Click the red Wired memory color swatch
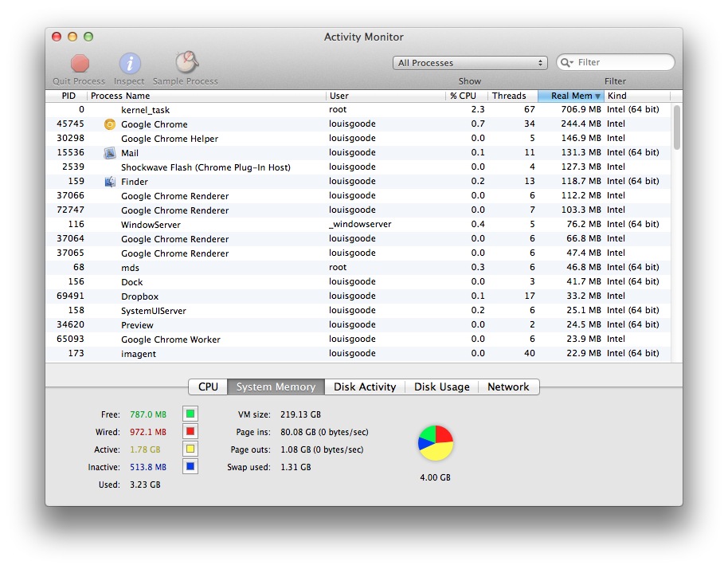This screenshot has height=569, width=728. tap(190, 431)
